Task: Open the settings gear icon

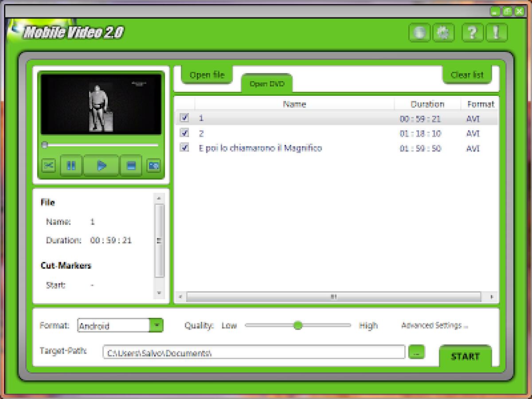Action: [444, 32]
